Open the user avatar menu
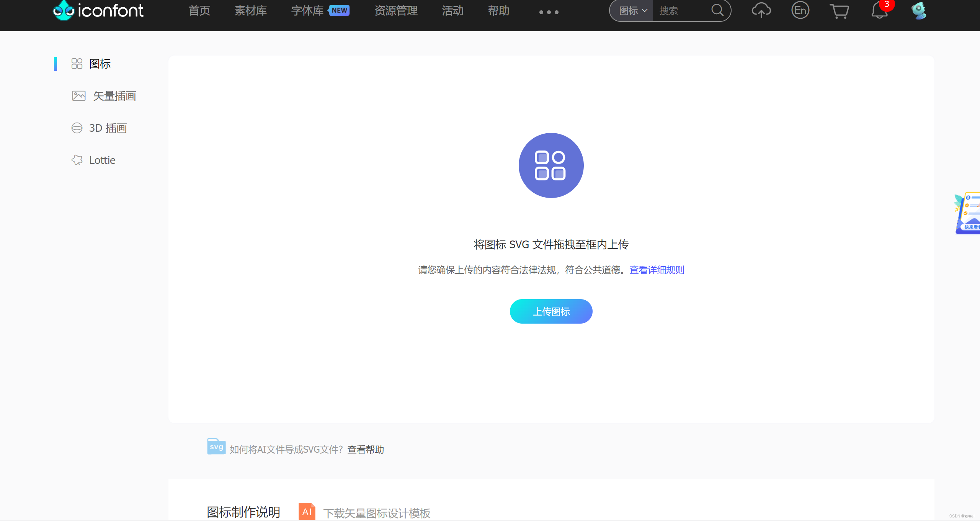980x522 pixels. coord(918,10)
